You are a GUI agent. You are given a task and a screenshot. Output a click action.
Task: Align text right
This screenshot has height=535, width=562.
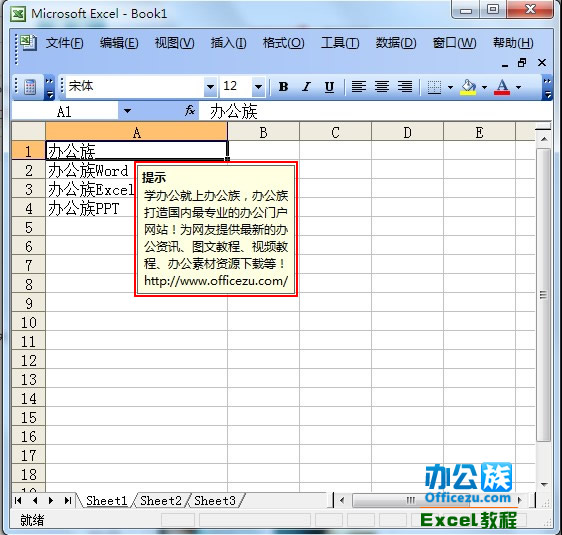[405, 87]
